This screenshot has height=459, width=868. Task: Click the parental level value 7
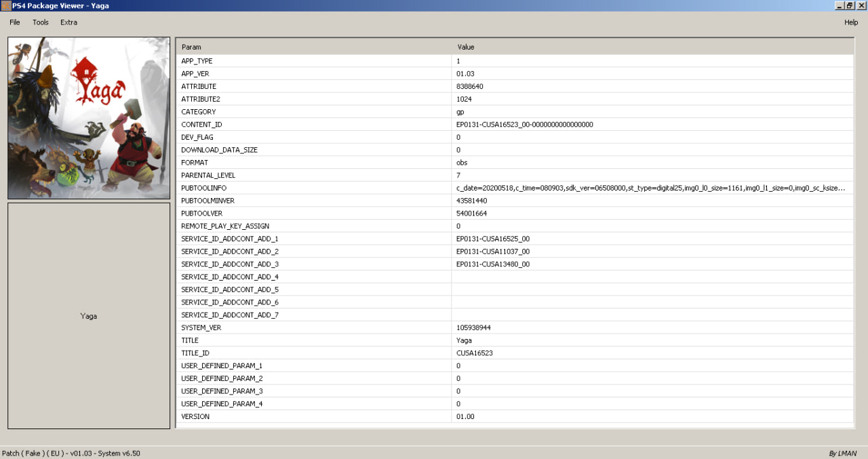click(458, 176)
